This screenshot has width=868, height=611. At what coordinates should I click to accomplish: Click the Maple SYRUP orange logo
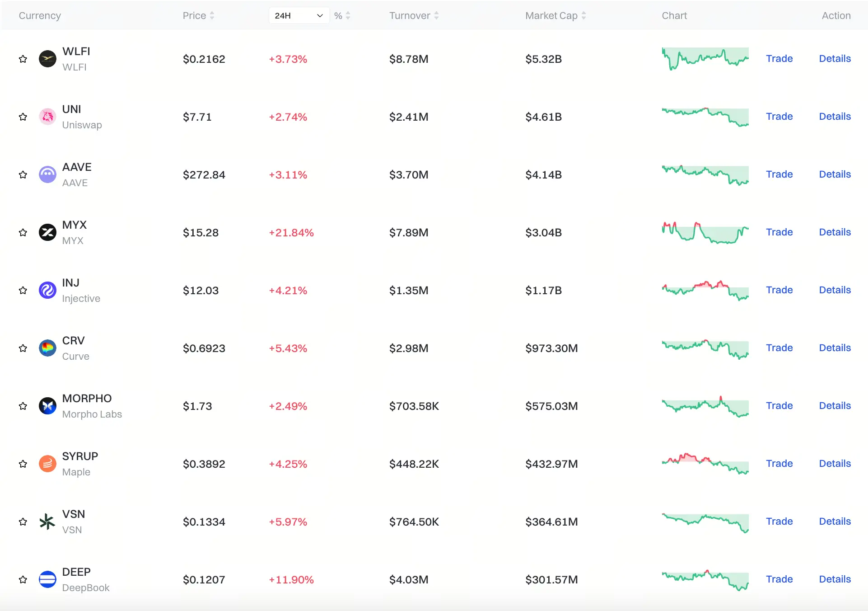coord(47,464)
